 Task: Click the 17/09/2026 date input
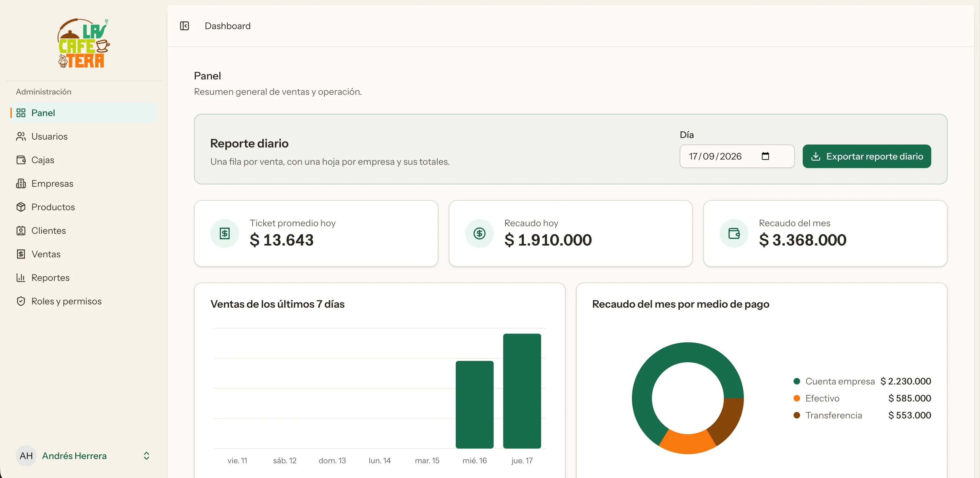737,156
